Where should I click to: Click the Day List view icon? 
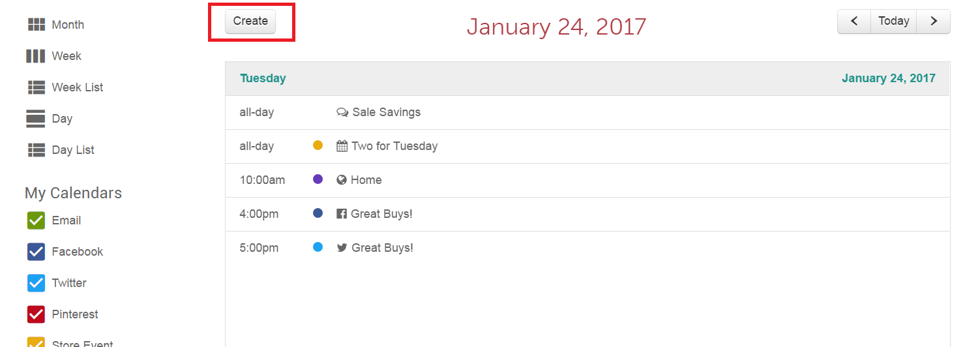(36, 150)
